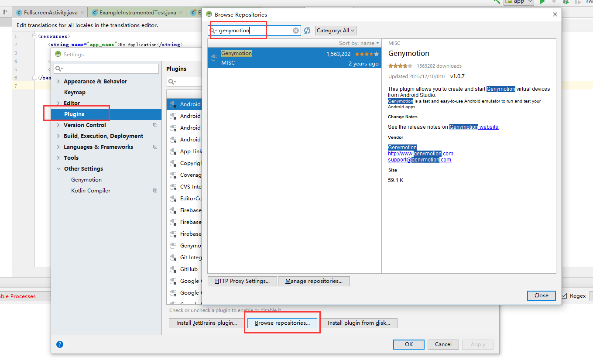Click the Java class icon on FullscreenActivity tab
Screen dimensions: 593x364
[19, 13]
